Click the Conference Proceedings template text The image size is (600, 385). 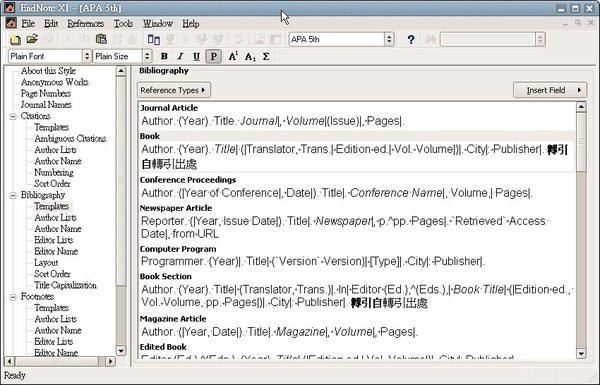tap(337, 193)
